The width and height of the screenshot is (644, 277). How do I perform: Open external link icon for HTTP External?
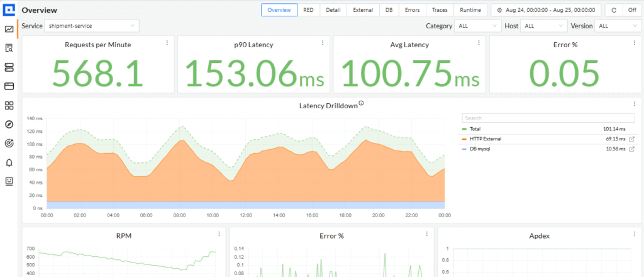[631, 138]
